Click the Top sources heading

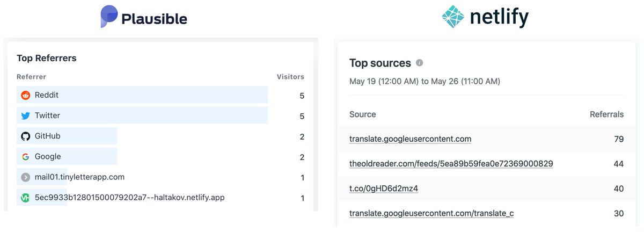[x=380, y=63]
